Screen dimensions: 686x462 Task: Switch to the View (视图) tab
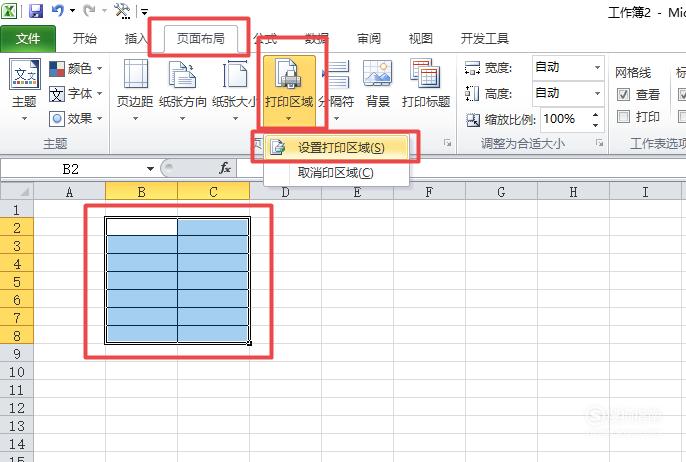[420, 38]
